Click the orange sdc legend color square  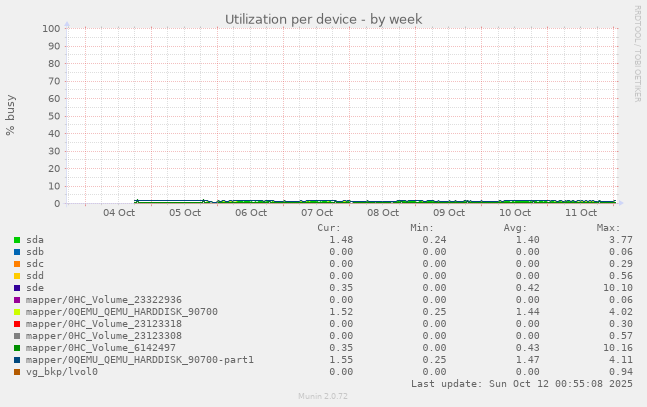point(17,264)
